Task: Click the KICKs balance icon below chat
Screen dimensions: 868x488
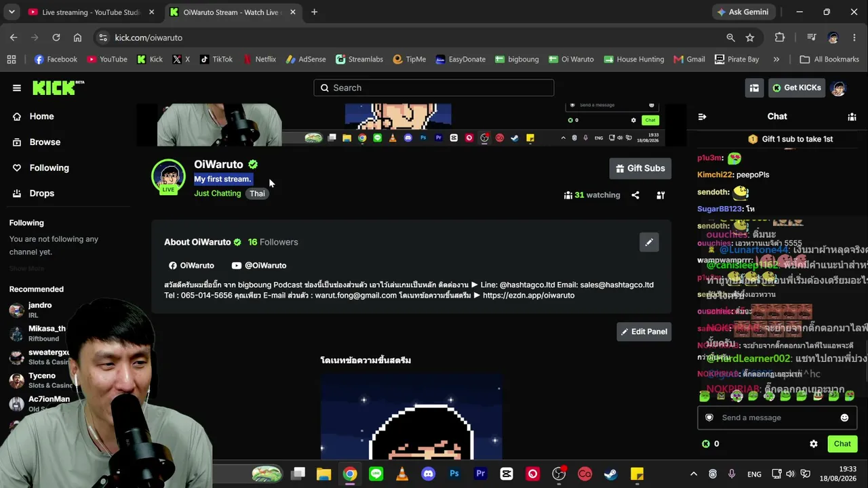Action: coord(706,444)
